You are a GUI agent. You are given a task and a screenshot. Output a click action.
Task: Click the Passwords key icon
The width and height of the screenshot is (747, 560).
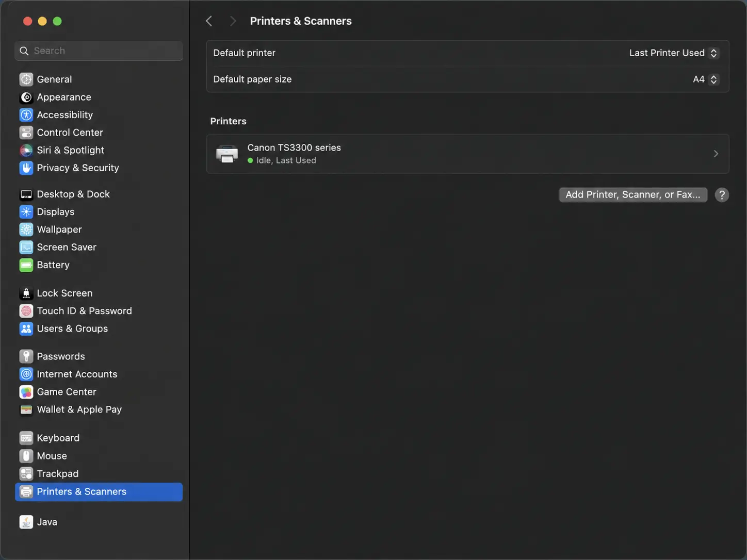click(26, 356)
